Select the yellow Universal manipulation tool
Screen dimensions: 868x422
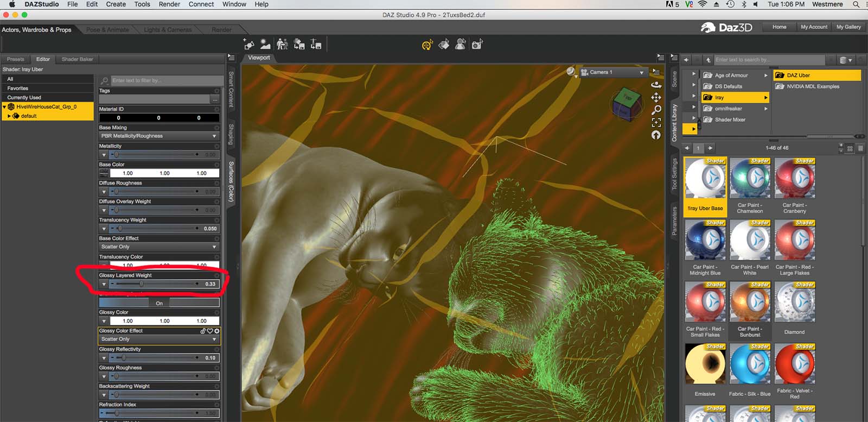[x=427, y=45]
